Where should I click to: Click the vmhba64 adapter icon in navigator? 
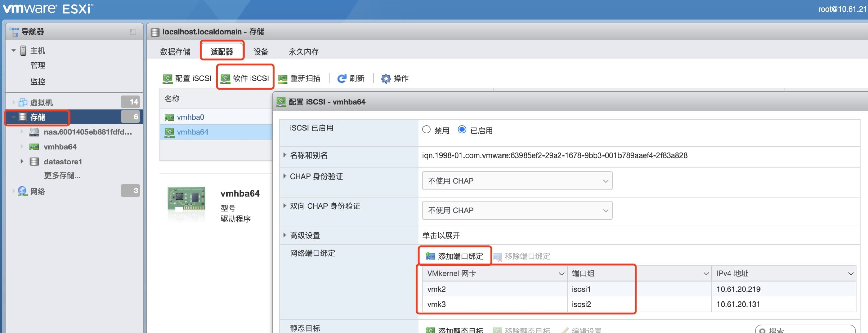point(34,147)
